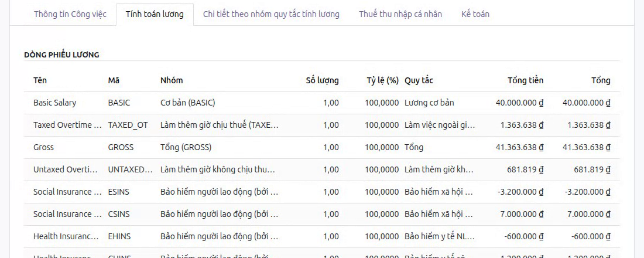Screen dimensions: 644x258
Task: Click the 40.000.000 ₫ Tổng tiền cell
Action: [519, 103]
